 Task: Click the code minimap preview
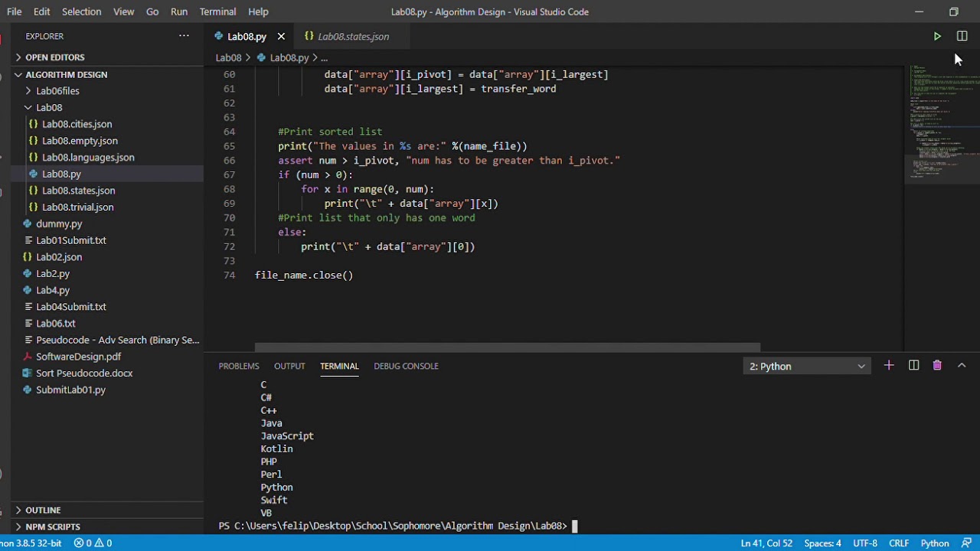942,122
